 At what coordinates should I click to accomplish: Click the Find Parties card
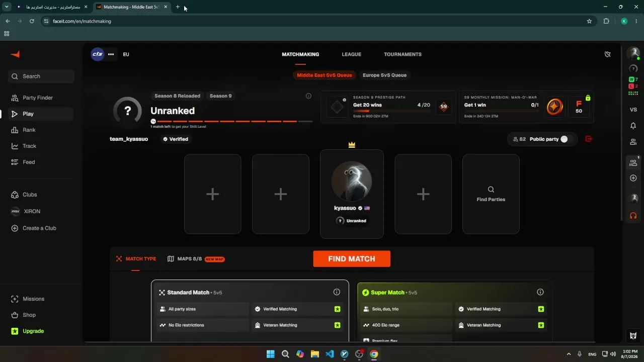point(491,194)
